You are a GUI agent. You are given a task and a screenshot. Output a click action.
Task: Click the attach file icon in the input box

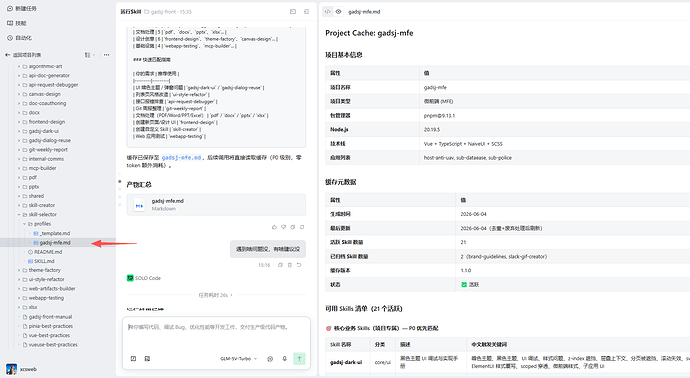(133, 359)
